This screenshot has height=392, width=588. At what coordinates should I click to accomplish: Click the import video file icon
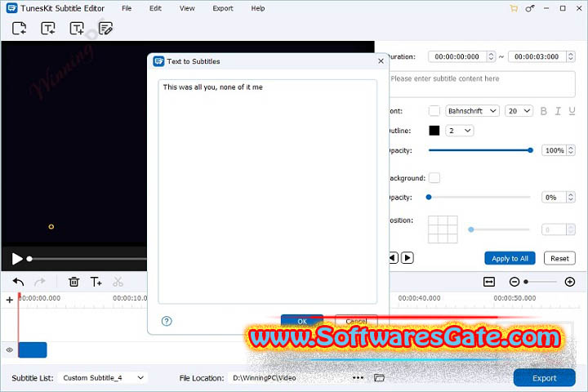[x=19, y=29]
